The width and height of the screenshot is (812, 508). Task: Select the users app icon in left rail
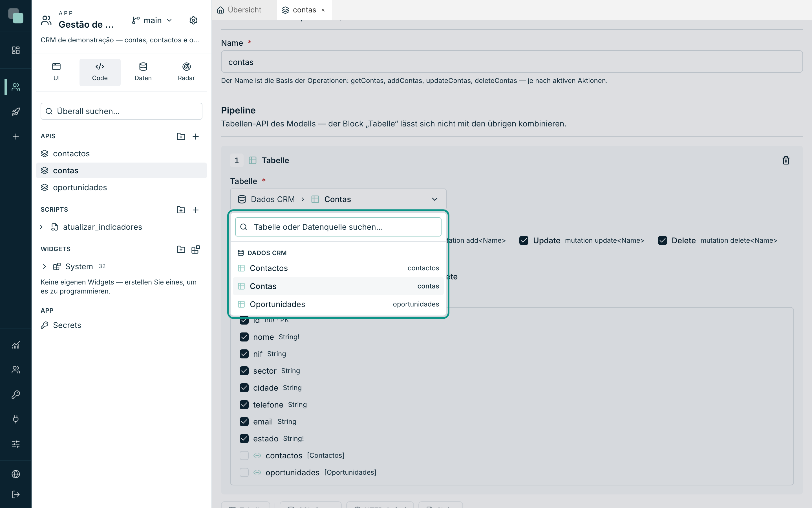click(x=16, y=87)
